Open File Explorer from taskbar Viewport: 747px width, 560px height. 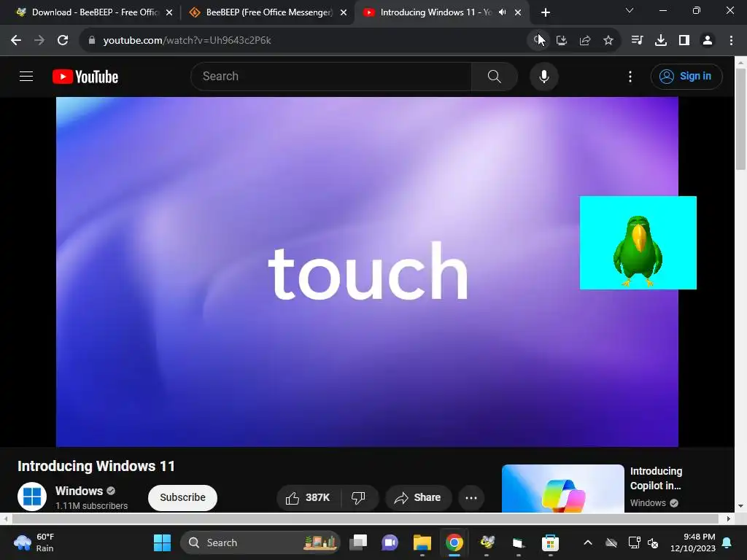pyautogui.click(x=422, y=542)
